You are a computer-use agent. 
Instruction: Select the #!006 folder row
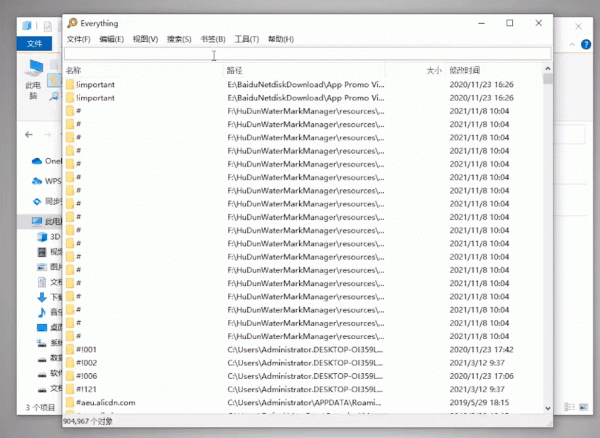(303, 376)
